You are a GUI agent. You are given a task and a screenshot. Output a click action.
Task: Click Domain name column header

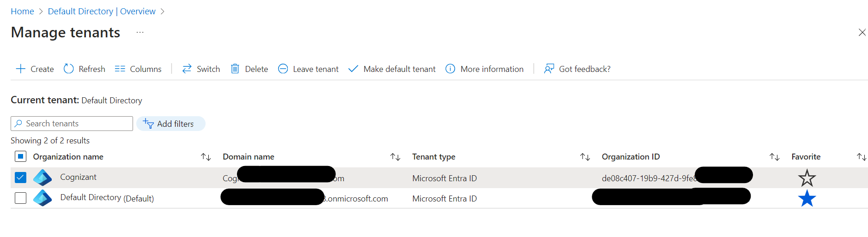pyautogui.click(x=249, y=157)
